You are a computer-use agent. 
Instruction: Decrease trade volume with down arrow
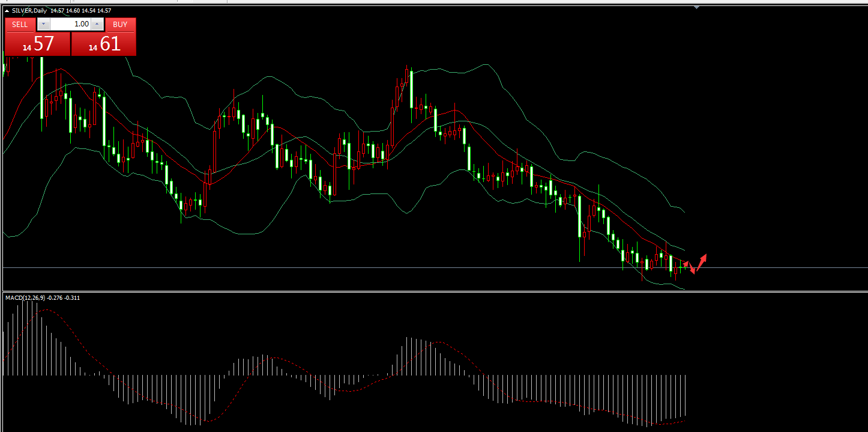(44, 24)
